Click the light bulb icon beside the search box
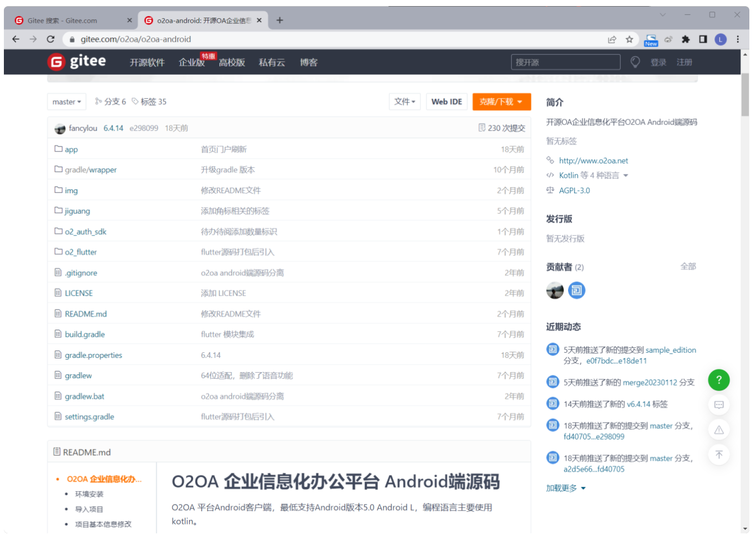Viewport: 756px width, 535px height. tap(635, 62)
